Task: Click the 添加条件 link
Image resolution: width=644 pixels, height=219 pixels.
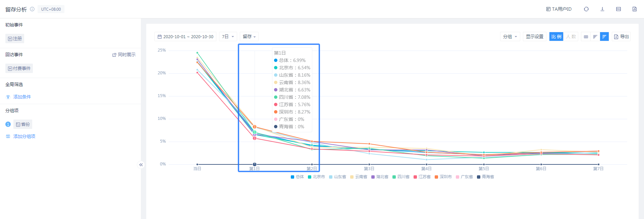Action: point(22,97)
